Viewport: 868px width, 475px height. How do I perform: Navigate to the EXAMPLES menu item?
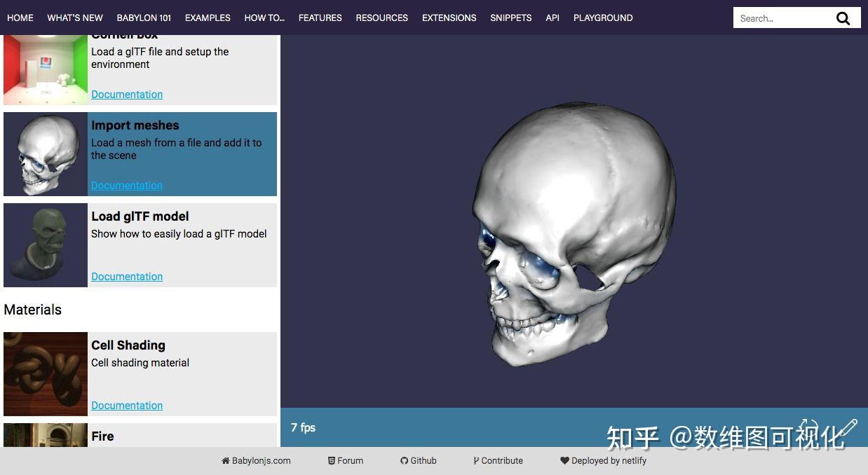pyautogui.click(x=208, y=18)
